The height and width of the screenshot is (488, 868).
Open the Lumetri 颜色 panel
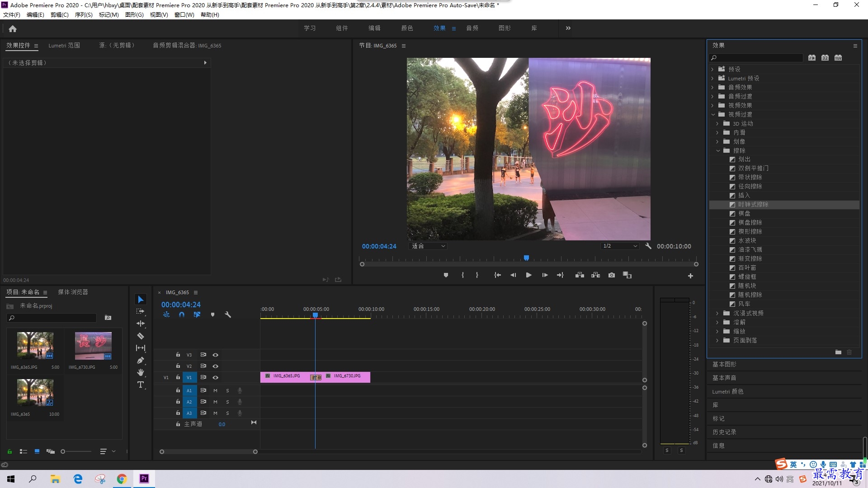point(728,391)
